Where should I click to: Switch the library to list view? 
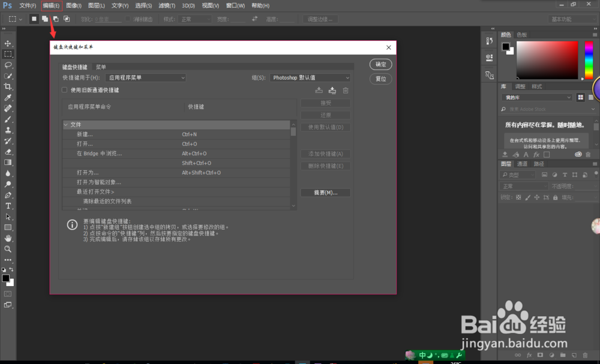(x=591, y=98)
